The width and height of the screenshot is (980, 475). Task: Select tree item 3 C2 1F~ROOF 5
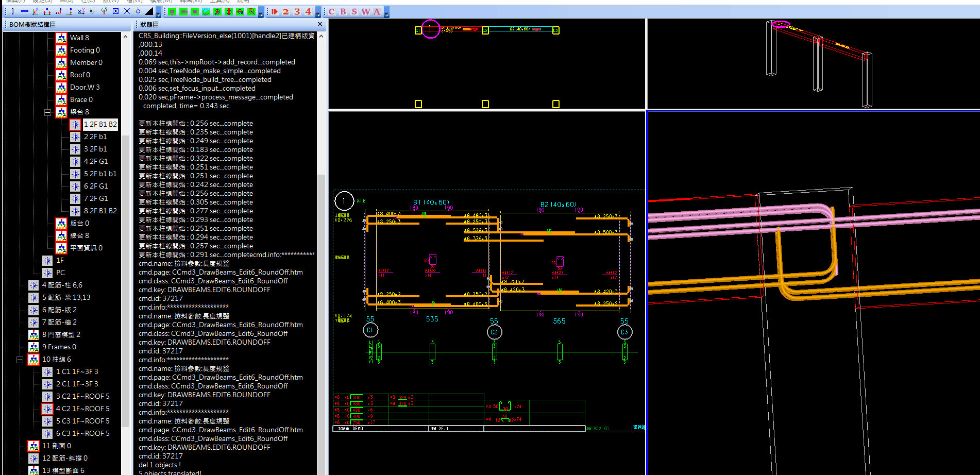(x=82, y=396)
